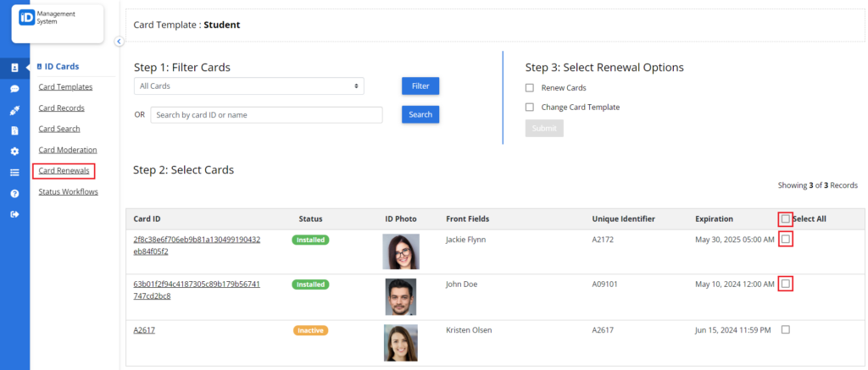Screen dimensions: 868x370
Task: Open the ID card icon in sidebar
Action: (x=15, y=68)
